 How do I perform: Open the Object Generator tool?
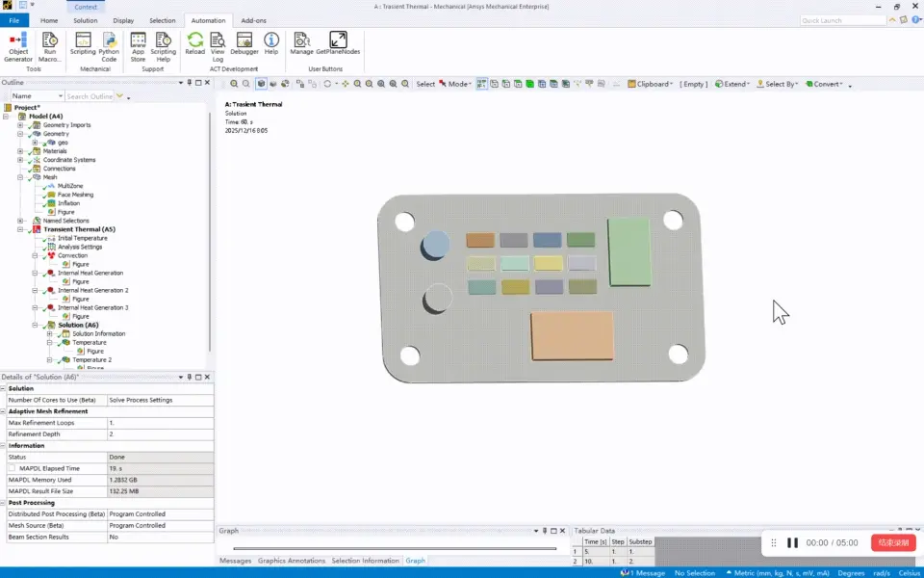tap(18, 46)
